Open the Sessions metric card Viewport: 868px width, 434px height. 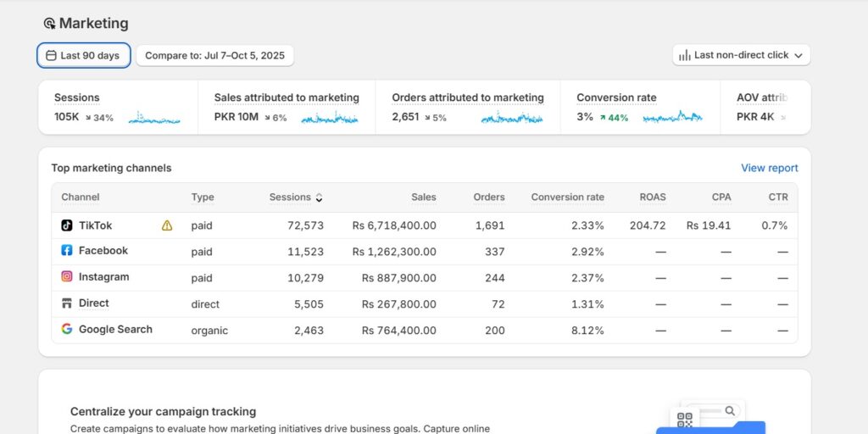click(x=118, y=108)
